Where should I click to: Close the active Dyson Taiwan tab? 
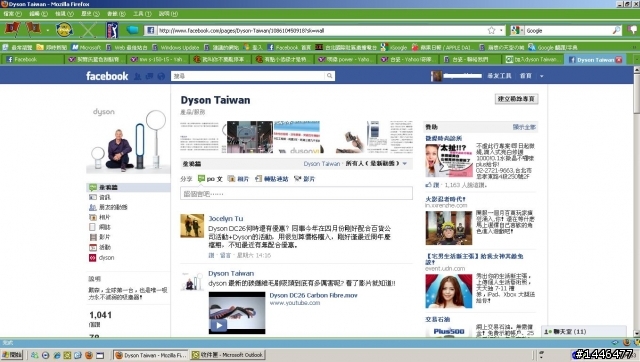[619, 60]
